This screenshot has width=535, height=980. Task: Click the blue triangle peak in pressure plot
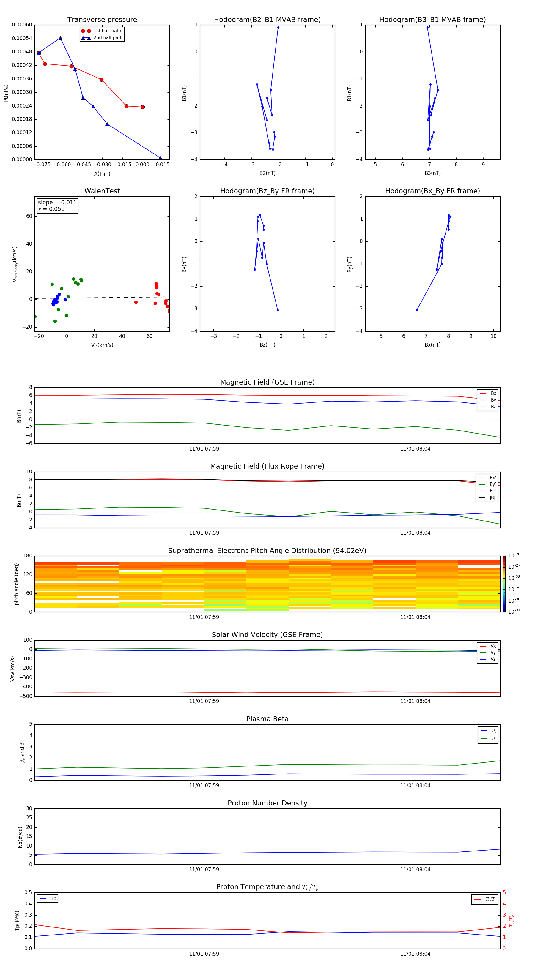[60, 38]
